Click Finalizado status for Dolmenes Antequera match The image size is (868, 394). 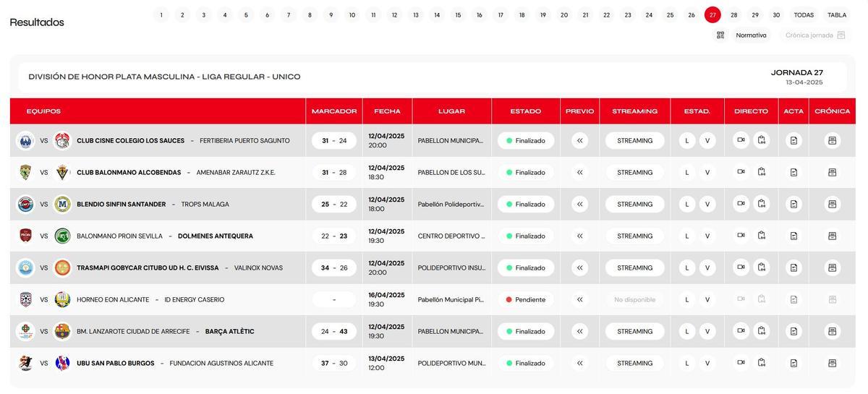click(526, 236)
